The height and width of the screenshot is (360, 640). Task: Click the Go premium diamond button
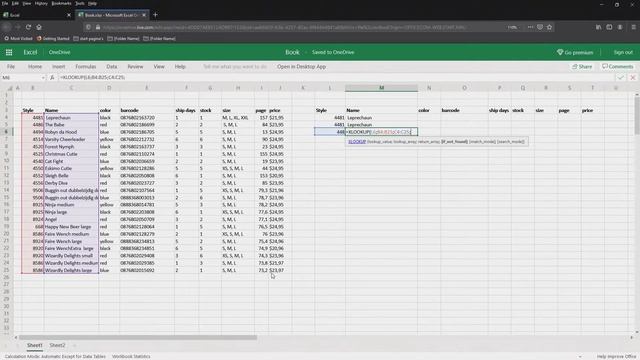[x=575, y=52]
